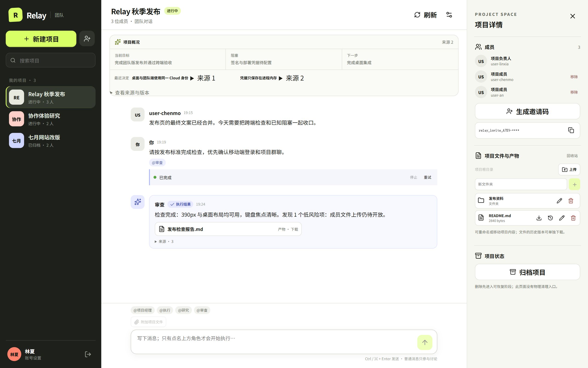Click the 项目文件与产物 document icon
The height and width of the screenshot is (368, 588).
click(x=478, y=156)
